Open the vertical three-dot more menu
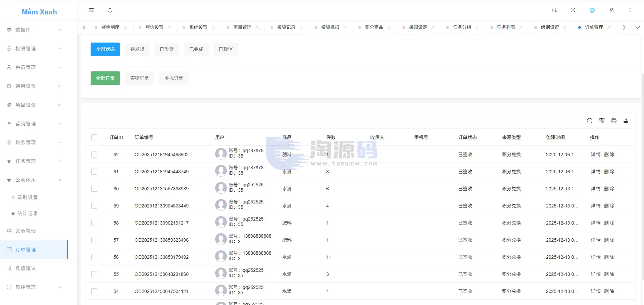 [x=630, y=10]
